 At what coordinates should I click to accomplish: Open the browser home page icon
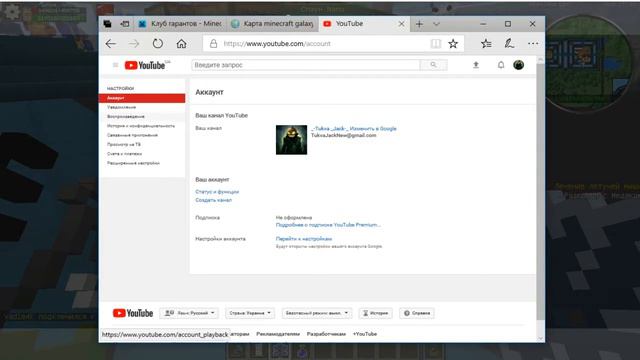coord(181,44)
